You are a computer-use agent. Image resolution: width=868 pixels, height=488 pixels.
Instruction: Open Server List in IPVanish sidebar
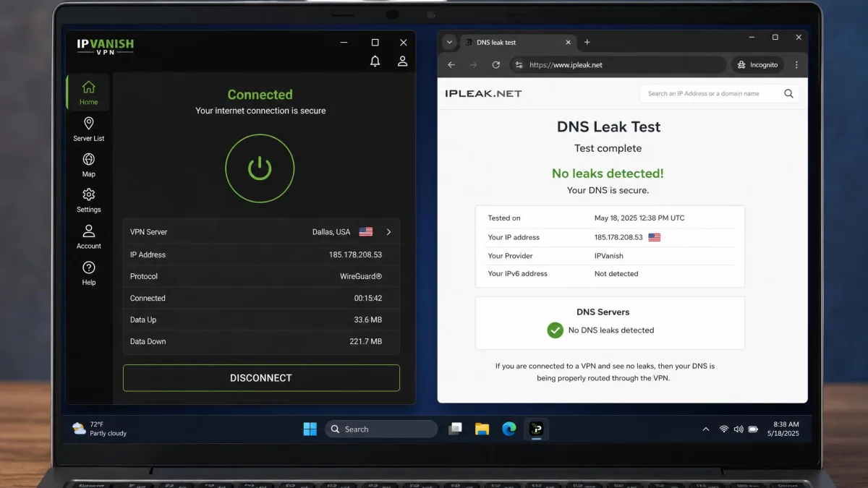[88, 129]
